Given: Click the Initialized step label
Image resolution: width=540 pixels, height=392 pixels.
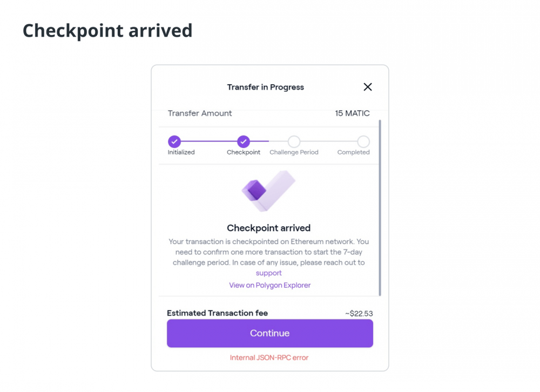Looking at the screenshot, I should [x=181, y=152].
